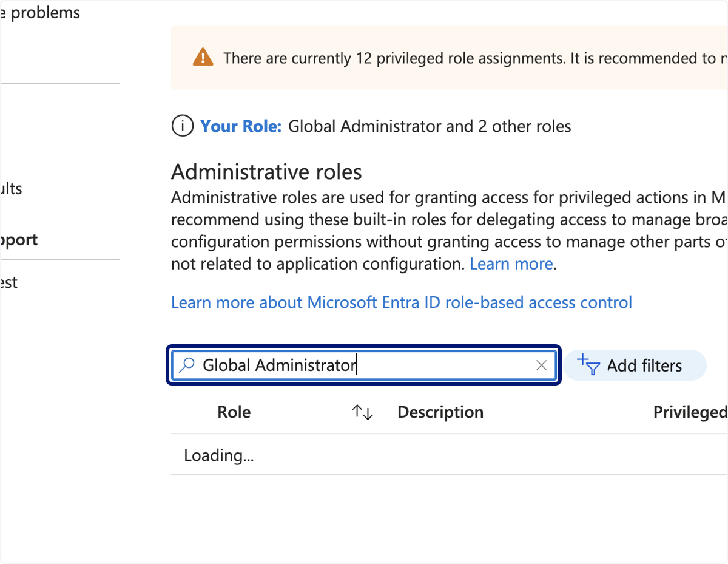
Task: Click the Privileged column header
Action: pyautogui.click(x=690, y=412)
